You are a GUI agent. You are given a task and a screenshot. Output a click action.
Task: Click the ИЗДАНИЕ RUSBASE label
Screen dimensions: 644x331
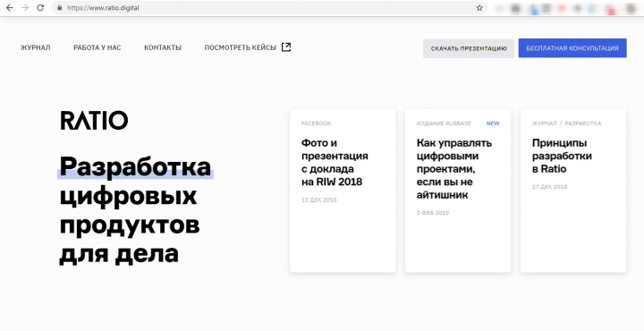point(444,123)
